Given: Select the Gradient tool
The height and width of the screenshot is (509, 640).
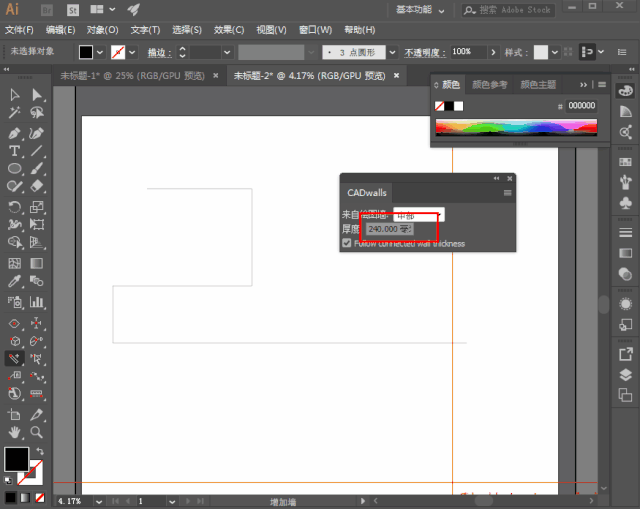Looking at the screenshot, I should 37,263.
